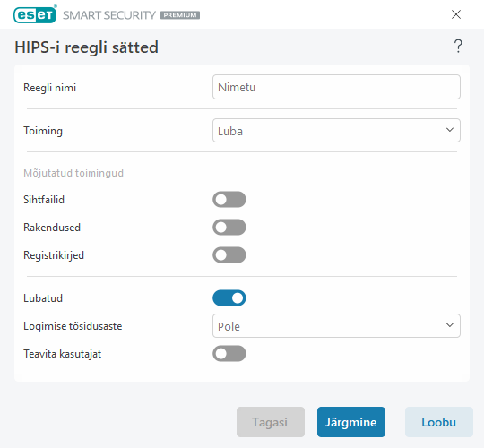The height and width of the screenshot is (448, 484).
Task: Click the PREMIUM badge in title bar
Action: (x=180, y=15)
